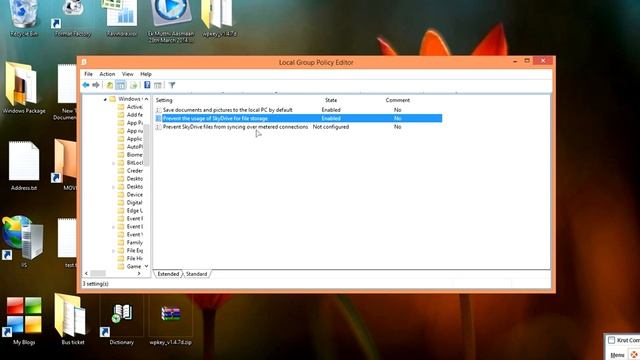Select the wpkey_v1.4.7d.zip archive icon
The width and height of the screenshot is (640, 360).
point(171,324)
